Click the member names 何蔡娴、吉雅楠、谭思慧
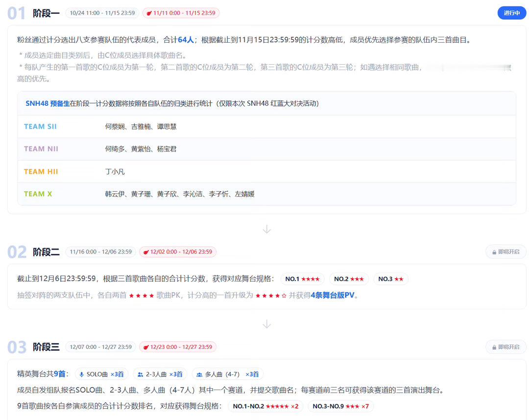The image size is (529, 420). pyautogui.click(x=141, y=126)
